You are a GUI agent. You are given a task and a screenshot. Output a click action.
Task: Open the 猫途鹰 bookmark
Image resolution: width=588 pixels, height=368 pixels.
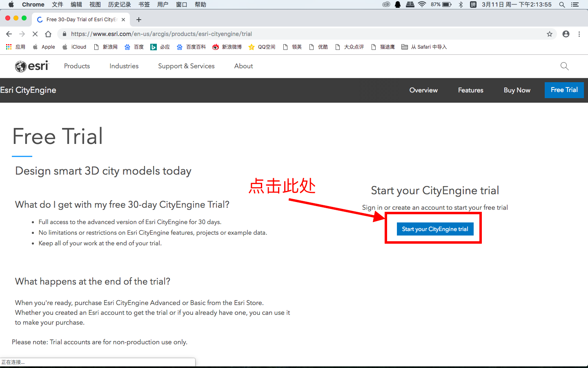[383, 47]
